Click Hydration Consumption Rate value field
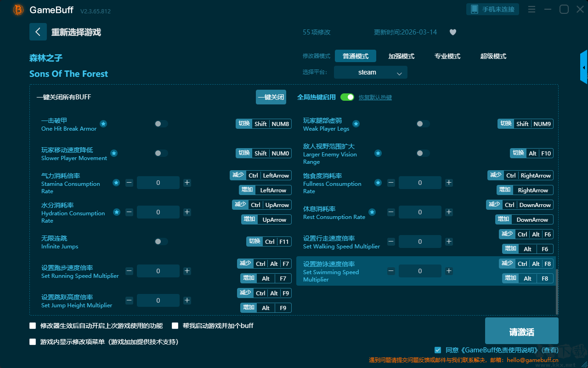 [x=158, y=212]
